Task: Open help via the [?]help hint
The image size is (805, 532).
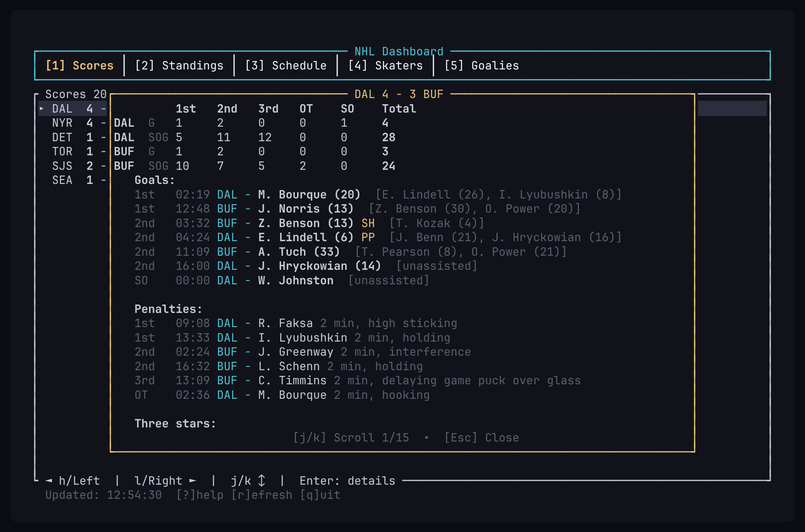Action: pos(200,495)
